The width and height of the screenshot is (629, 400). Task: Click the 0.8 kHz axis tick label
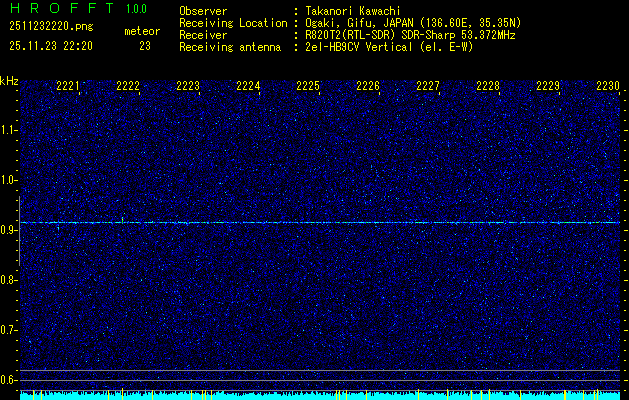(x=9, y=280)
